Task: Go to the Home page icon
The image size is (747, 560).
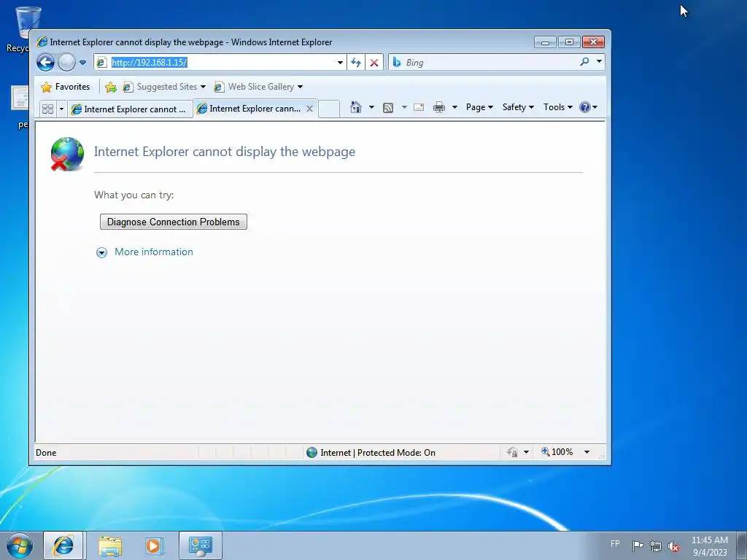Action: pyautogui.click(x=356, y=107)
